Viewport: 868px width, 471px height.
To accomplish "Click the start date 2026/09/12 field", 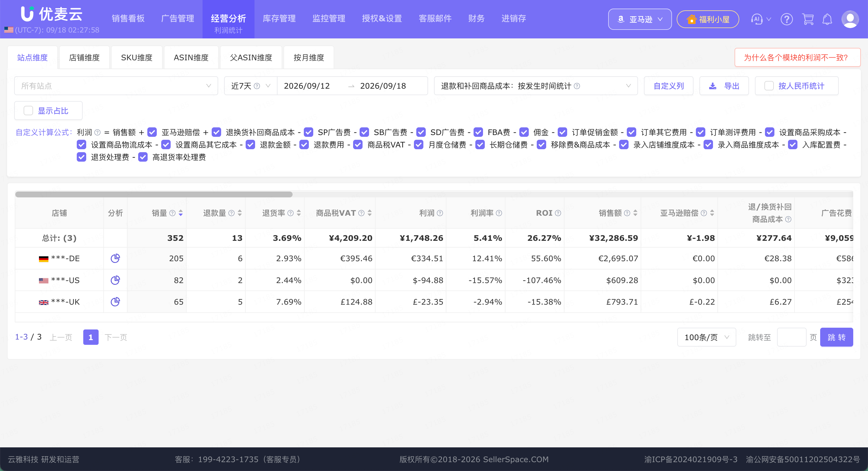I will [307, 86].
